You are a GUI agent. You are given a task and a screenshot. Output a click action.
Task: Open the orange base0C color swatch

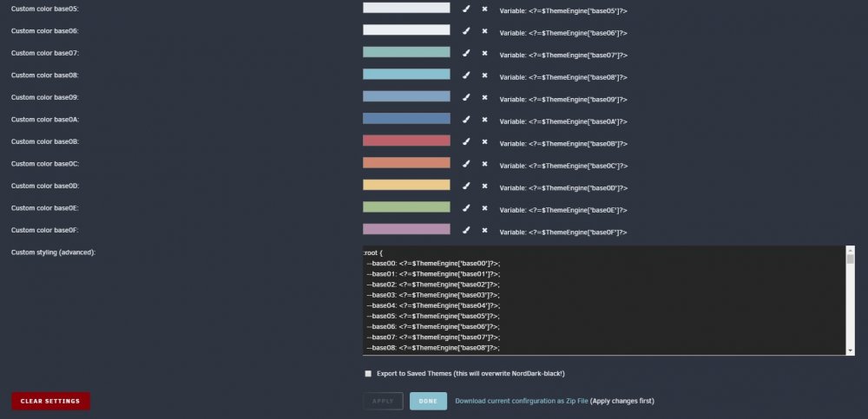pos(406,163)
